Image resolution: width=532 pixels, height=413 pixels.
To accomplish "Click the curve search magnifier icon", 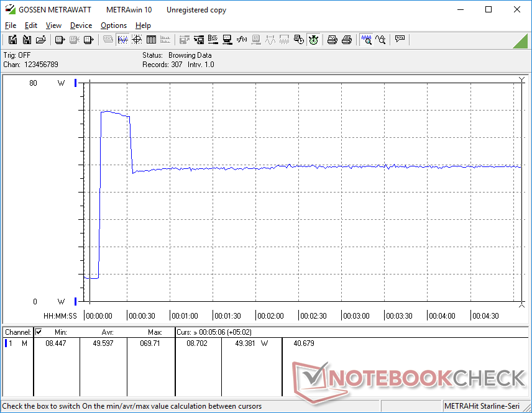I will point(381,40).
